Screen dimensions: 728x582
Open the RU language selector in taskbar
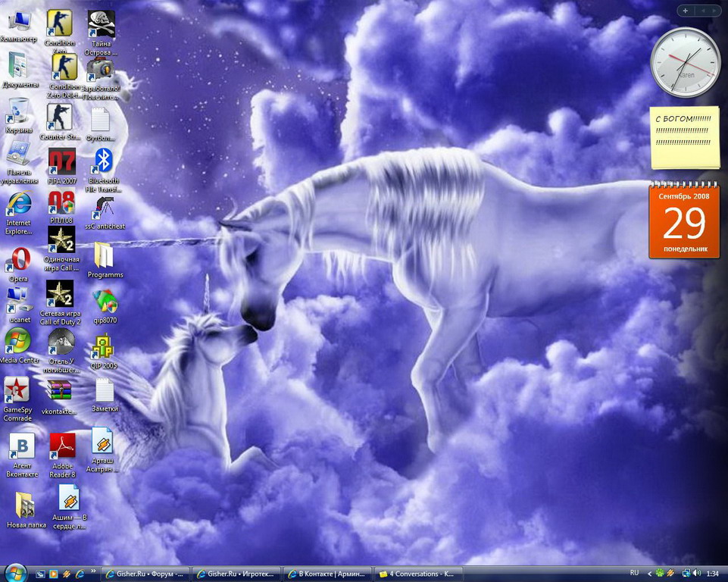pyautogui.click(x=635, y=574)
